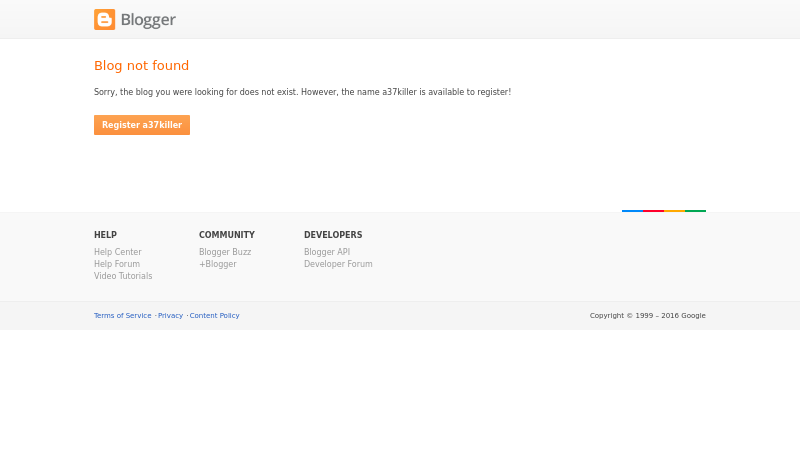The image size is (800, 456).
Task: Click the 'Blog not found' heading
Action: pyautogui.click(x=141, y=66)
